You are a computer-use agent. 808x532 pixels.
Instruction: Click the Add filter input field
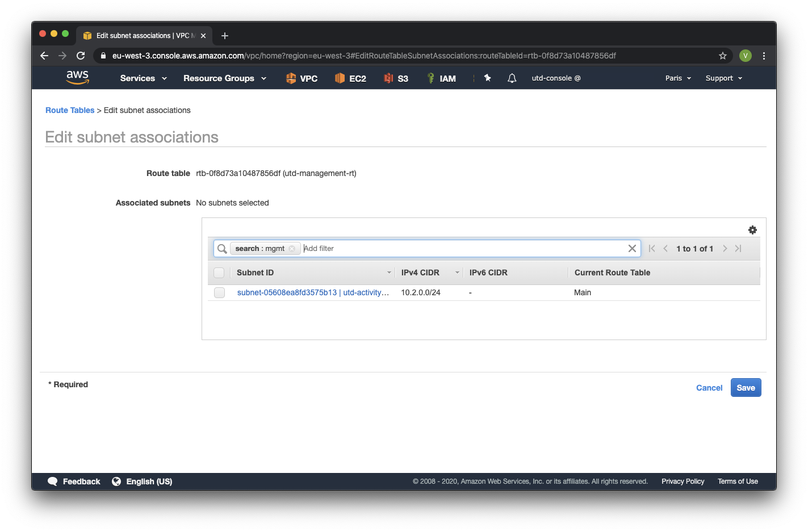(x=463, y=249)
